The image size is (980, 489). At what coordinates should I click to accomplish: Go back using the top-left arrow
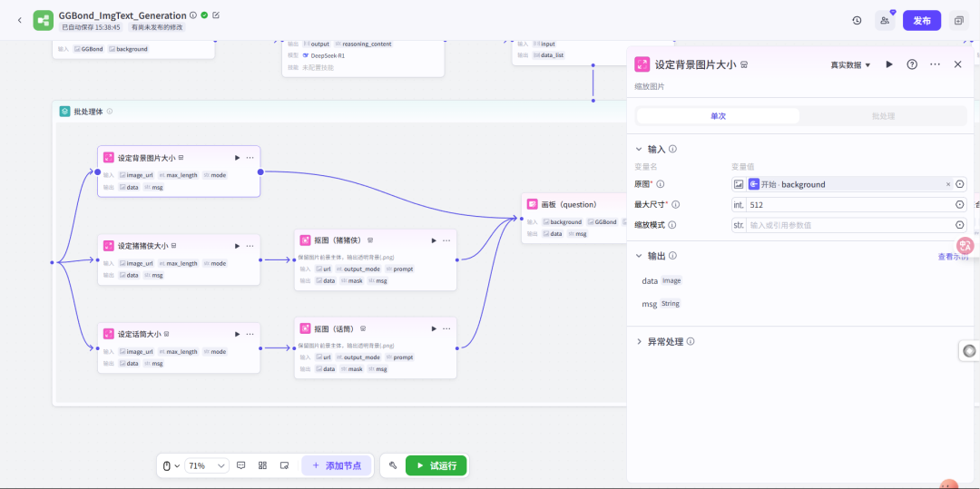coord(19,20)
